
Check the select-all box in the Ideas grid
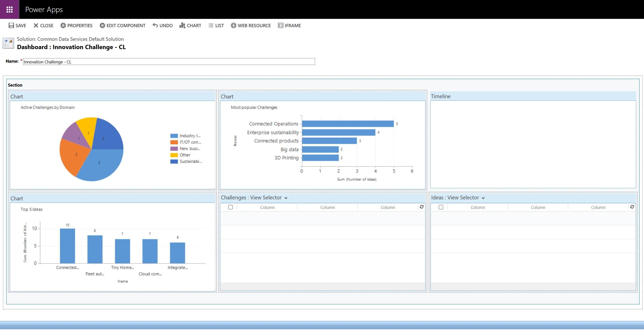(x=441, y=207)
